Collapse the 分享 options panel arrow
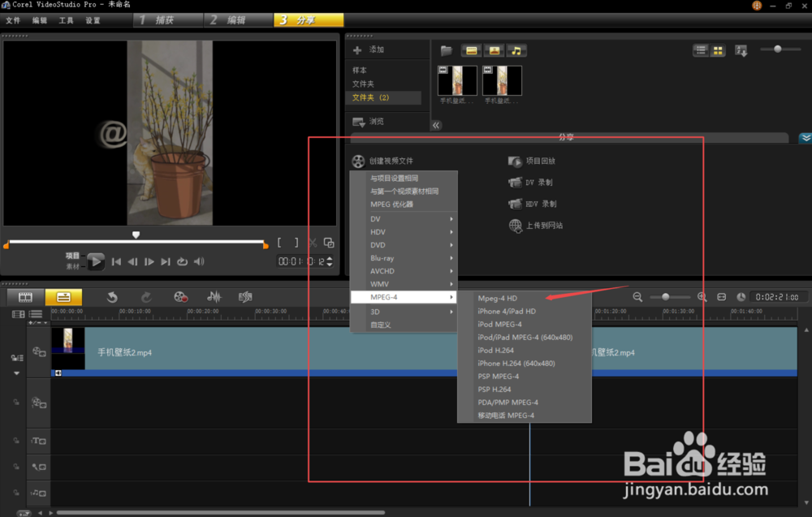The width and height of the screenshot is (812, 517). point(806,138)
